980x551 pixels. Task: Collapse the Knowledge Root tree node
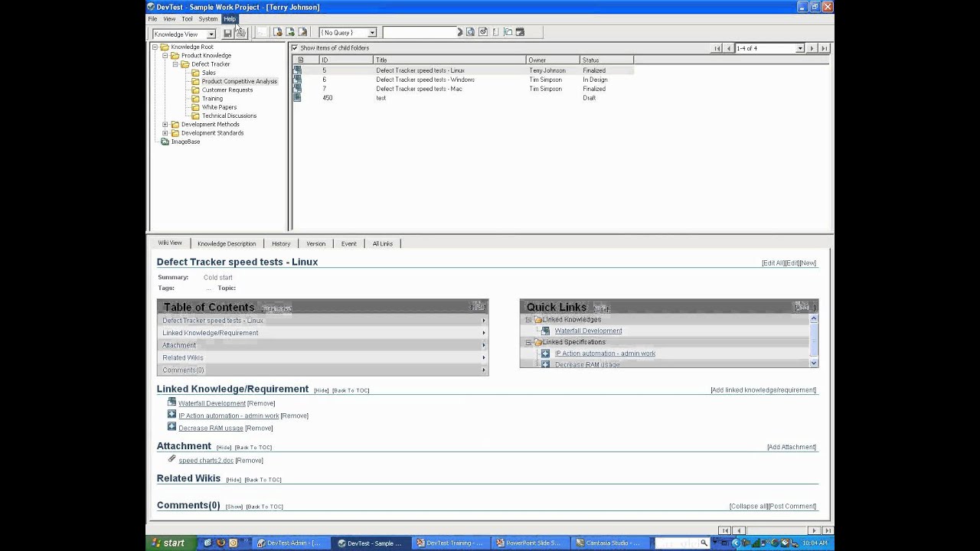click(x=155, y=47)
